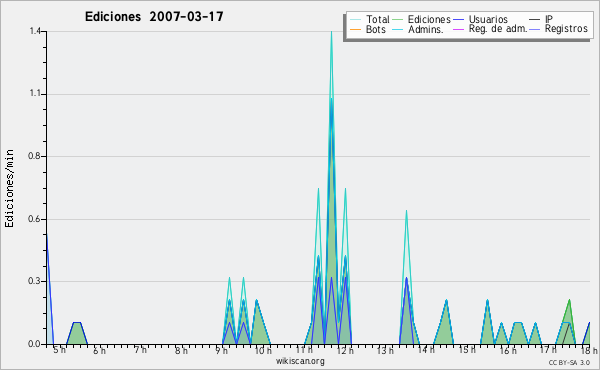This screenshot has height=370, width=600.
Task: Select the Bots legend label
Action: 376,29
